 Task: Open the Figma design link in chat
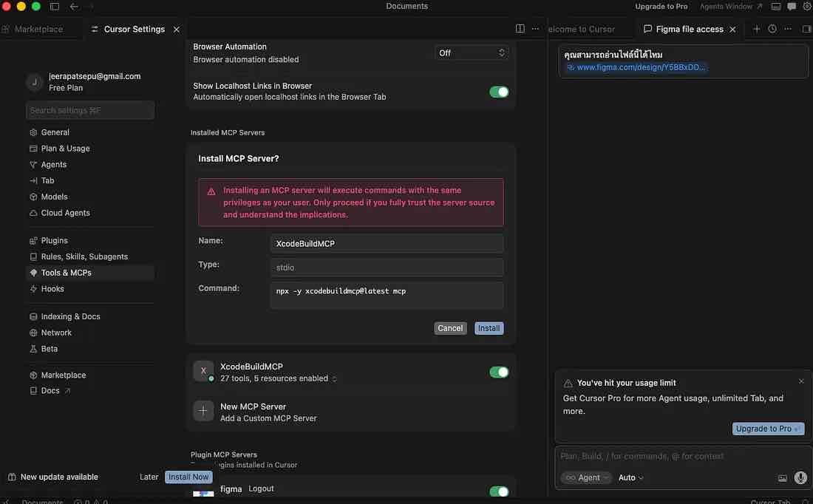tap(636, 67)
